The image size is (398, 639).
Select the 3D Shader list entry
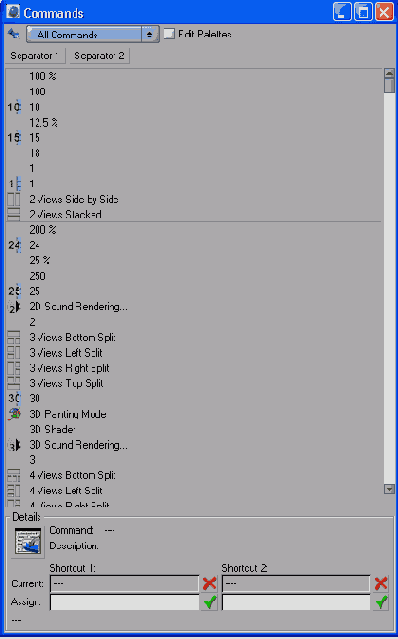[53, 430]
